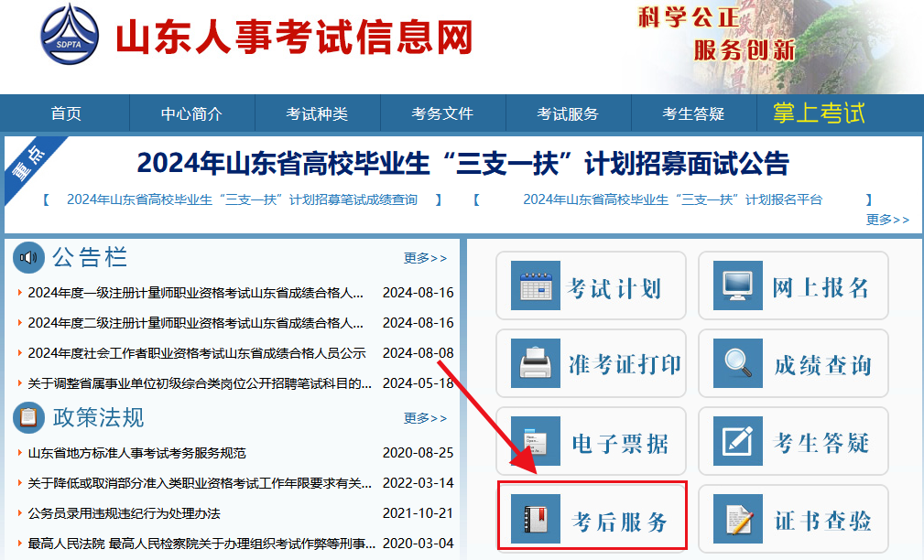Click the speaker icon beside 公告栏
Screen dimensions: 924x560
(27, 257)
